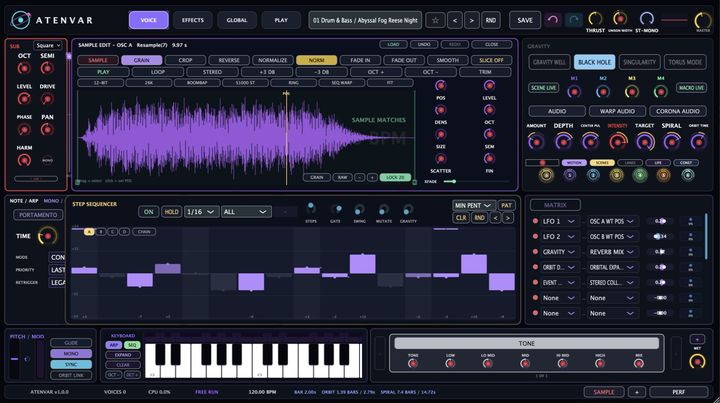Click the FADE OUT button
This screenshot has width=720, height=403.
tap(404, 60)
